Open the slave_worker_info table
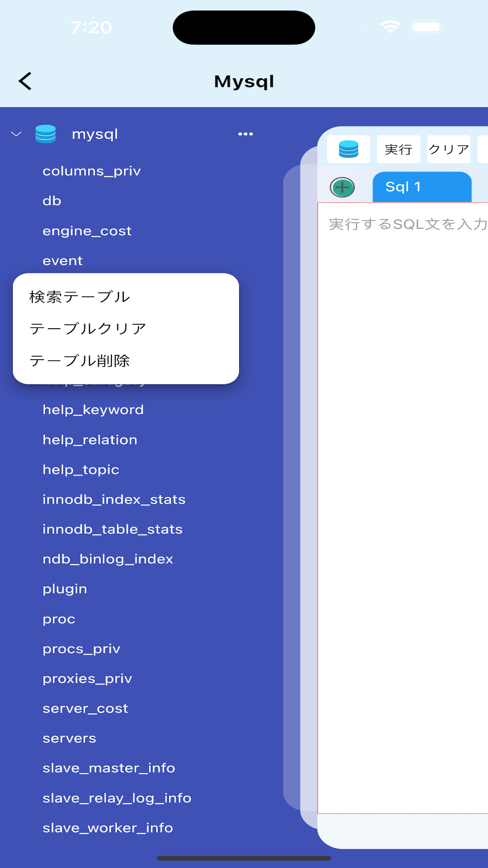488x868 pixels. (x=108, y=828)
